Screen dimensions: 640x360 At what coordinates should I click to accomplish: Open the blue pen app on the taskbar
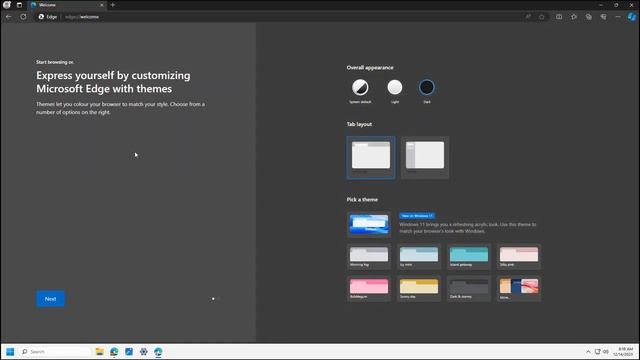pos(129,351)
